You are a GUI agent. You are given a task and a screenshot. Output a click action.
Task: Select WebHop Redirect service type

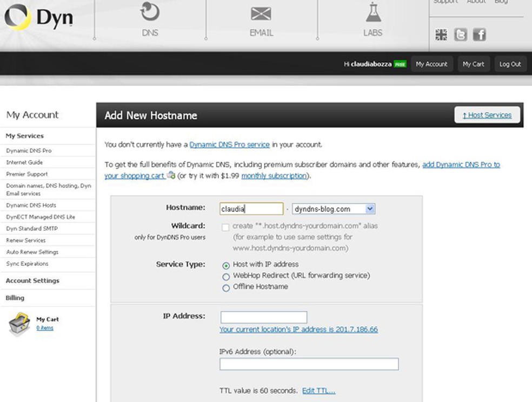pos(227,276)
